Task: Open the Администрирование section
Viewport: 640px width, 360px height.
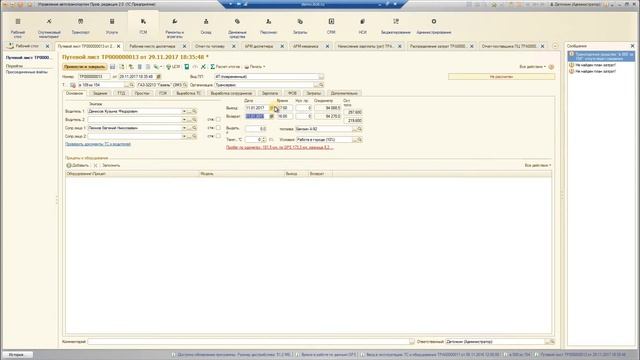Action: pyautogui.click(x=433, y=27)
